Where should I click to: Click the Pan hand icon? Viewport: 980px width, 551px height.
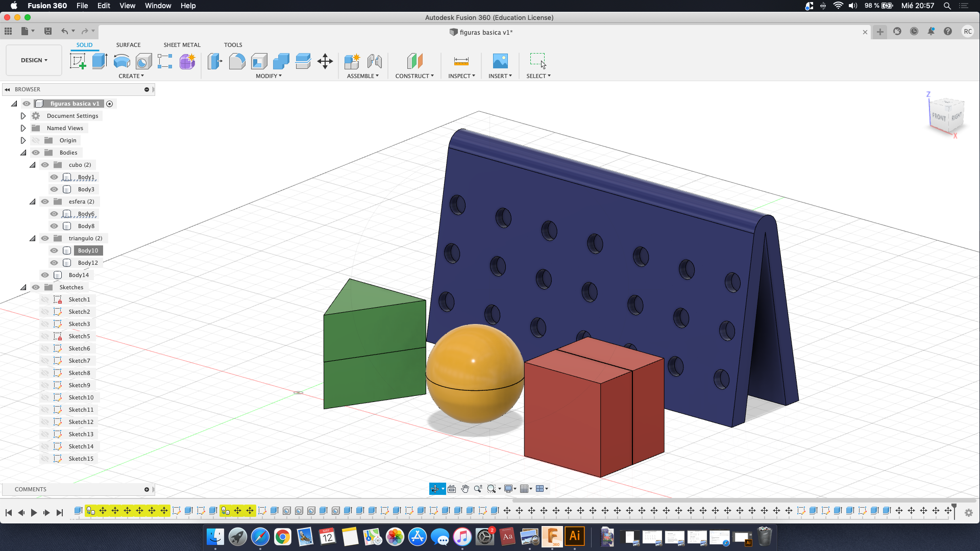465,489
